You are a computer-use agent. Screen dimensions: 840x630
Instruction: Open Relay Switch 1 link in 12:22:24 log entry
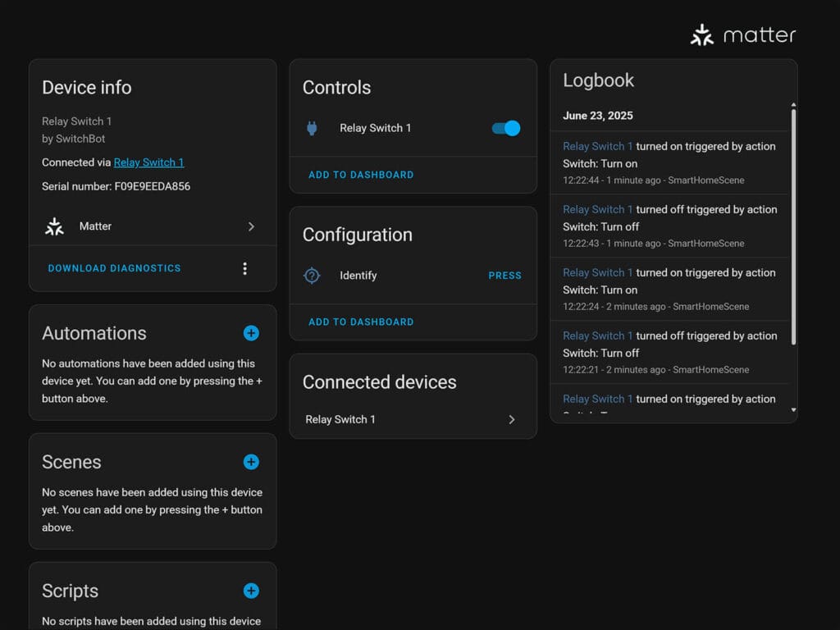(597, 272)
